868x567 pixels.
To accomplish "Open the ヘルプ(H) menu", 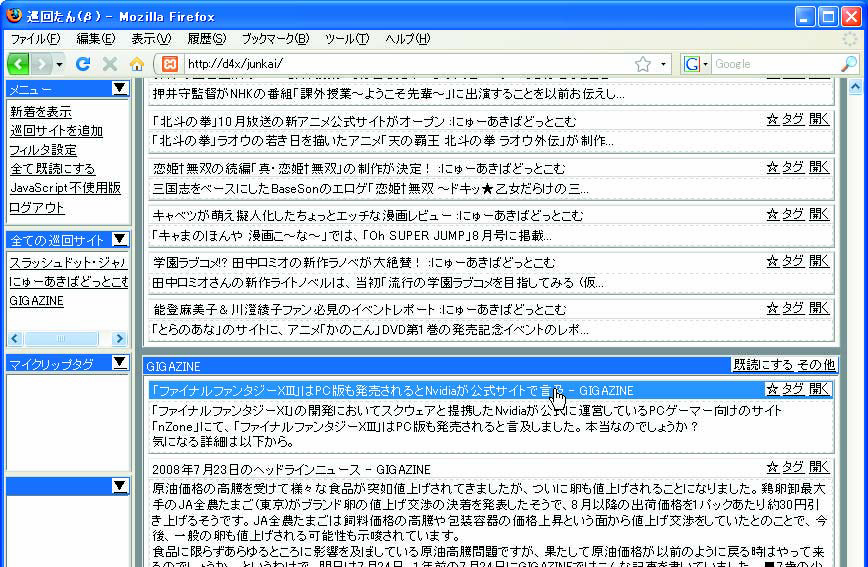I will 407,39.
